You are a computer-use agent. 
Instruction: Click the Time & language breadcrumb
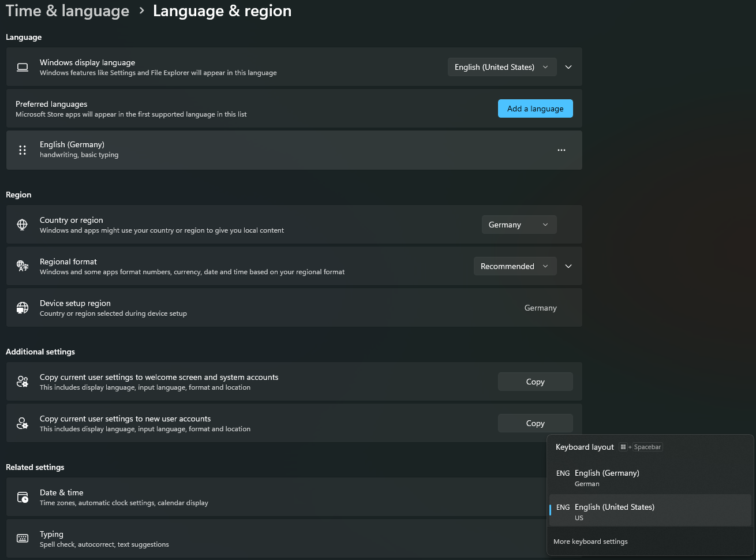[x=67, y=10]
